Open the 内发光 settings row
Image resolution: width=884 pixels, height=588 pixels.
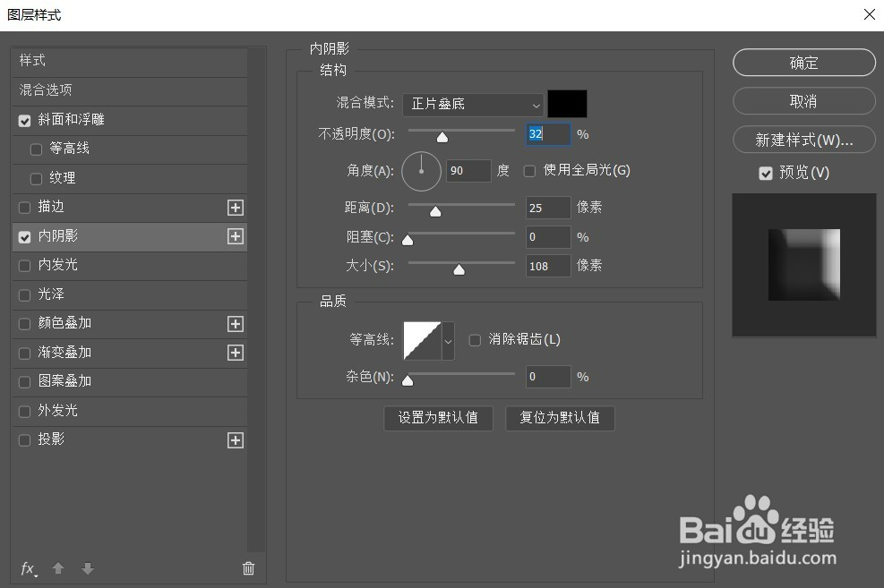(x=130, y=265)
